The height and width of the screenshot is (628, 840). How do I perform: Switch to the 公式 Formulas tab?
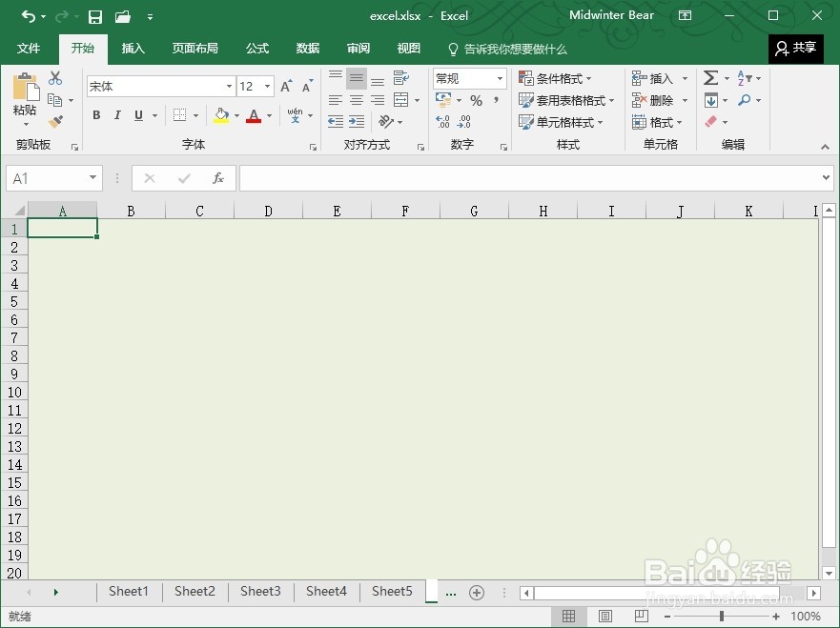(257, 49)
